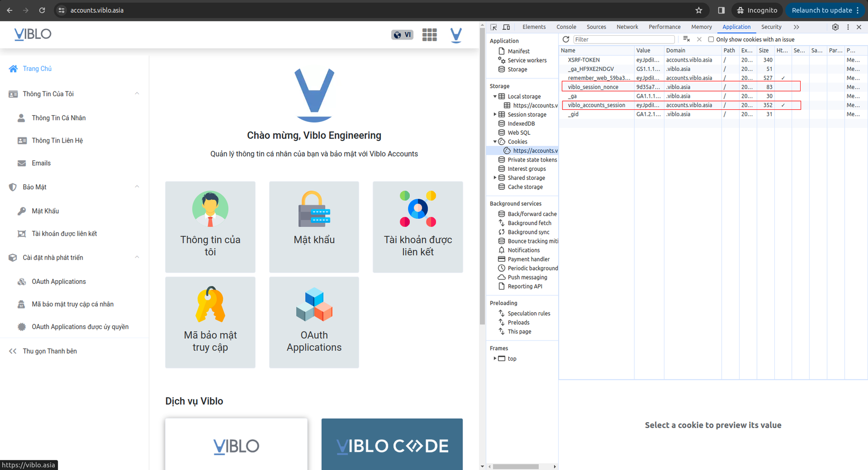The height and width of the screenshot is (470, 868).
Task: Switch to the Elements tab in DevTools
Action: click(x=534, y=27)
